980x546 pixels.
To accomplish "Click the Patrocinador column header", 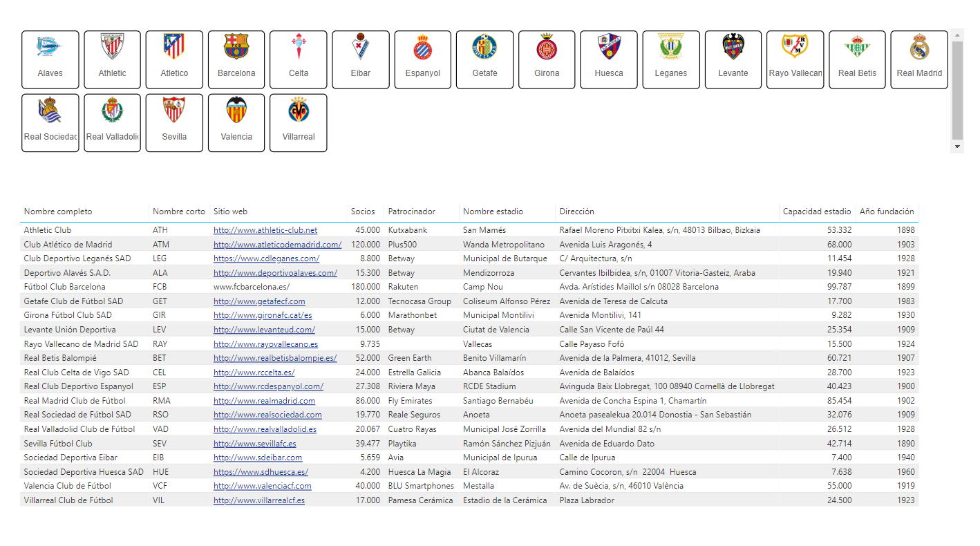I will (412, 211).
